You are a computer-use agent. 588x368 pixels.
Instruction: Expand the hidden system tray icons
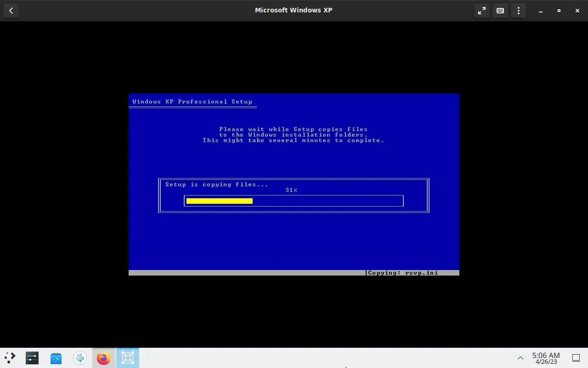click(x=520, y=358)
